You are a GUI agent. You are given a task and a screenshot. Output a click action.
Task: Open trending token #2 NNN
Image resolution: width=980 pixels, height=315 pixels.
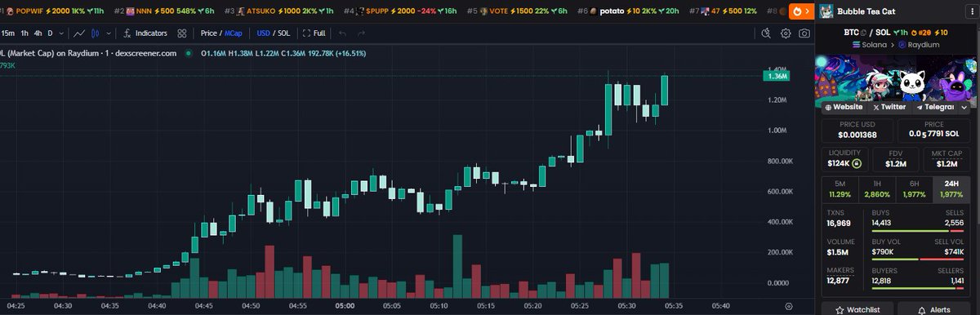[163, 11]
